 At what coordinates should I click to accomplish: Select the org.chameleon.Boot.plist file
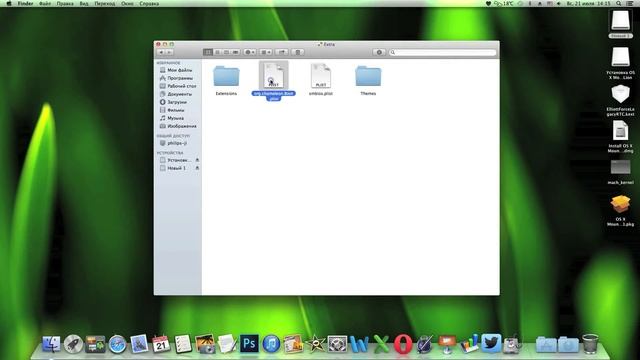pos(273,81)
